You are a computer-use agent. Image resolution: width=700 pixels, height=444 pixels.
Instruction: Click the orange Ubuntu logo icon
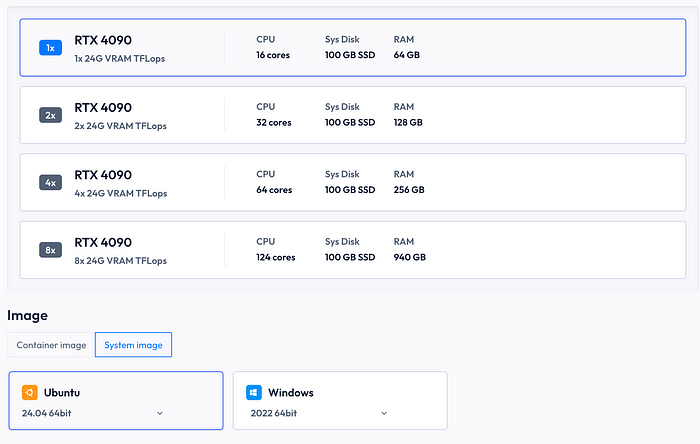coord(29,393)
